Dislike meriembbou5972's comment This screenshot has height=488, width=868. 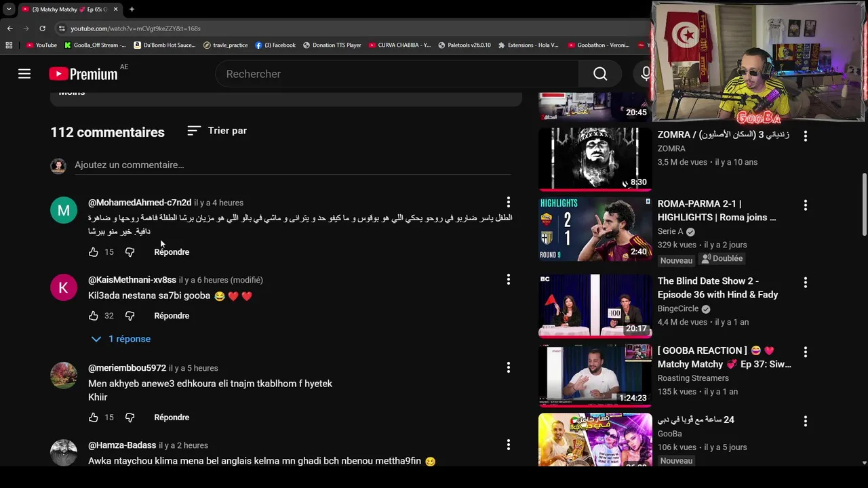(130, 418)
